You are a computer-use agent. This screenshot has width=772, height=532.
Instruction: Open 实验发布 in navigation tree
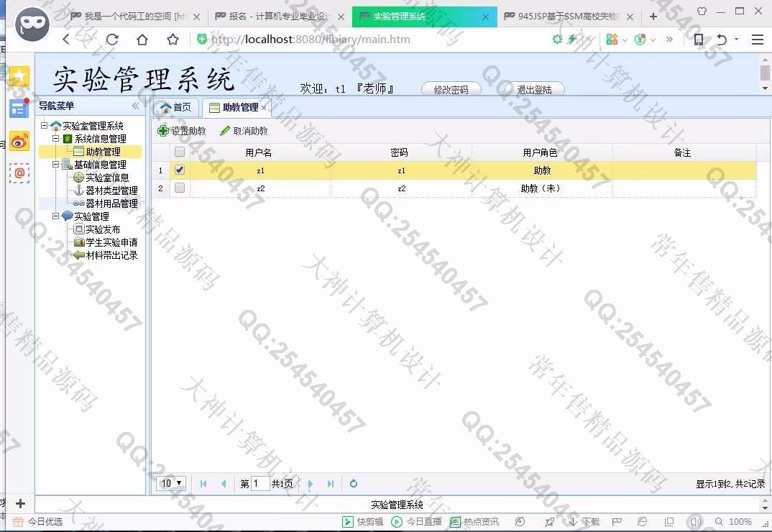point(102,229)
